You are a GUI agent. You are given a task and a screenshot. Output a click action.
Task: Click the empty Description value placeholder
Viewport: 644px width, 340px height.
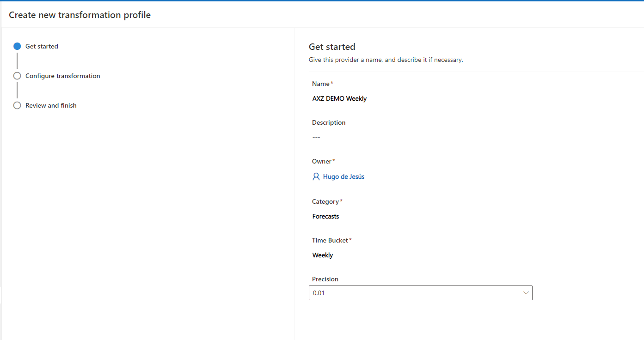point(316,137)
